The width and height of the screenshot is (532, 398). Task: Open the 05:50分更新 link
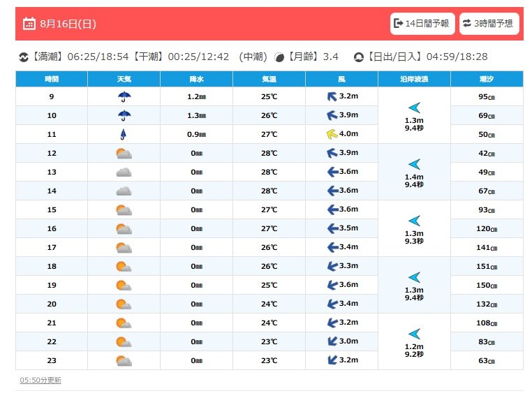point(40,380)
